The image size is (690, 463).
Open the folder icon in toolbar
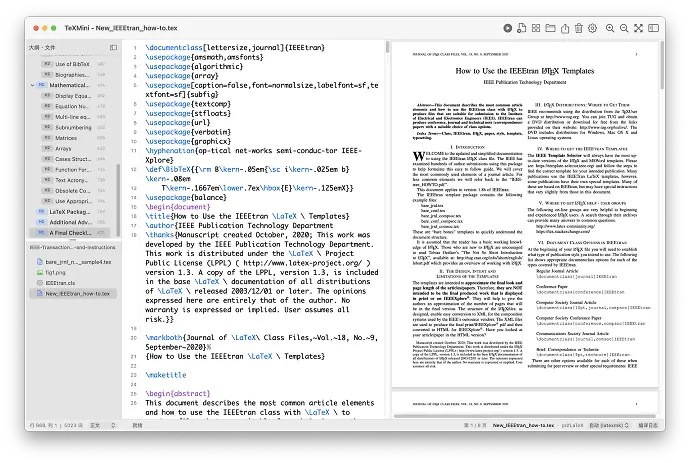coord(550,28)
